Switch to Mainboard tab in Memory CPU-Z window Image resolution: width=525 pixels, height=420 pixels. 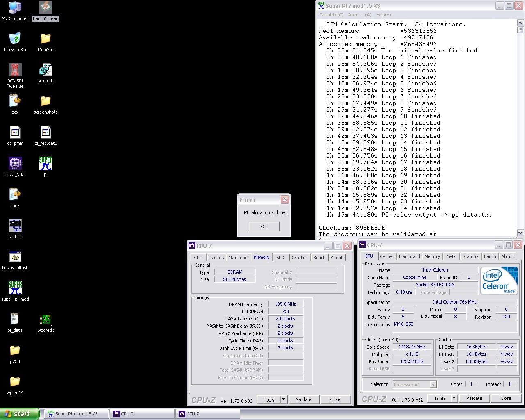coord(239,258)
